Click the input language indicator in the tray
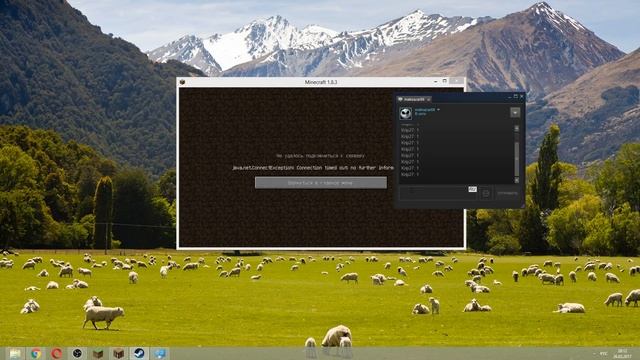This screenshot has width=640, height=360. click(x=604, y=353)
